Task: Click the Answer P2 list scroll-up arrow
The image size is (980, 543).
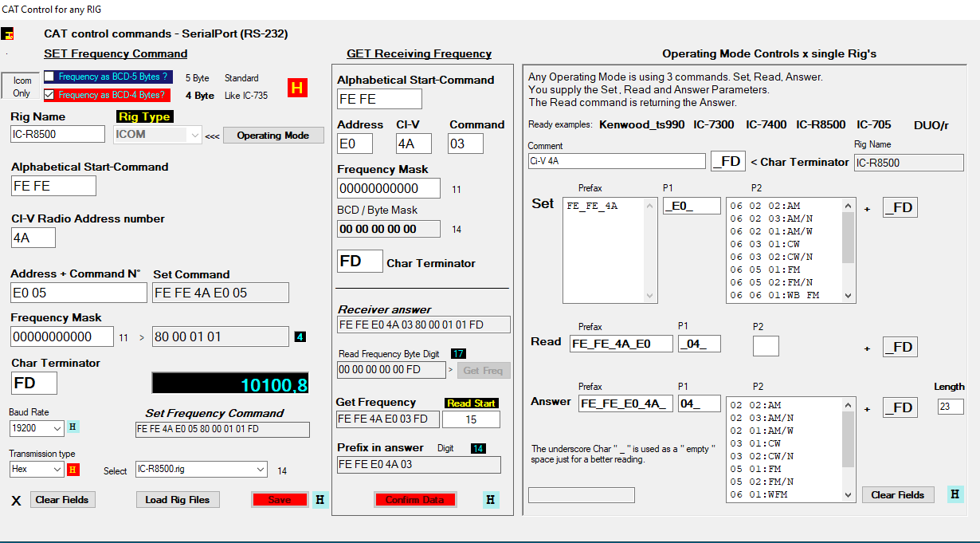Action: pyautogui.click(x=849, y=404)
